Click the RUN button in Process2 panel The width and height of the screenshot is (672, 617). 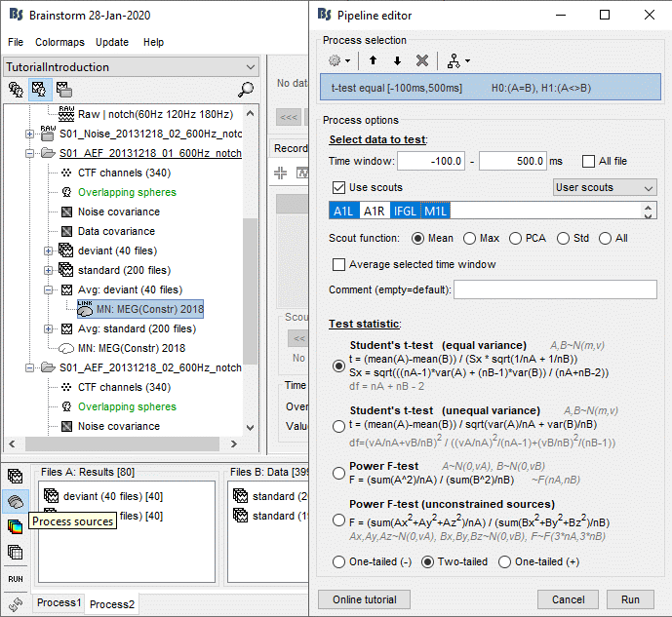tap(16, 578)
